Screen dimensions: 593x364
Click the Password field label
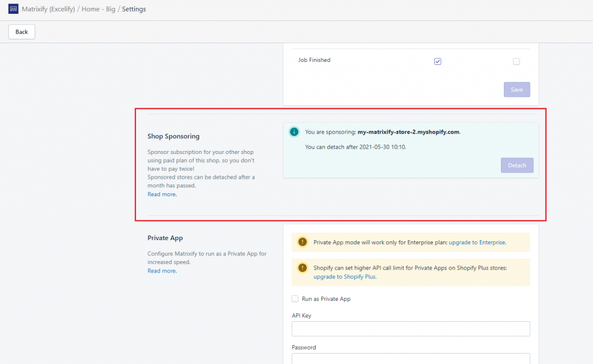point(303,347)
